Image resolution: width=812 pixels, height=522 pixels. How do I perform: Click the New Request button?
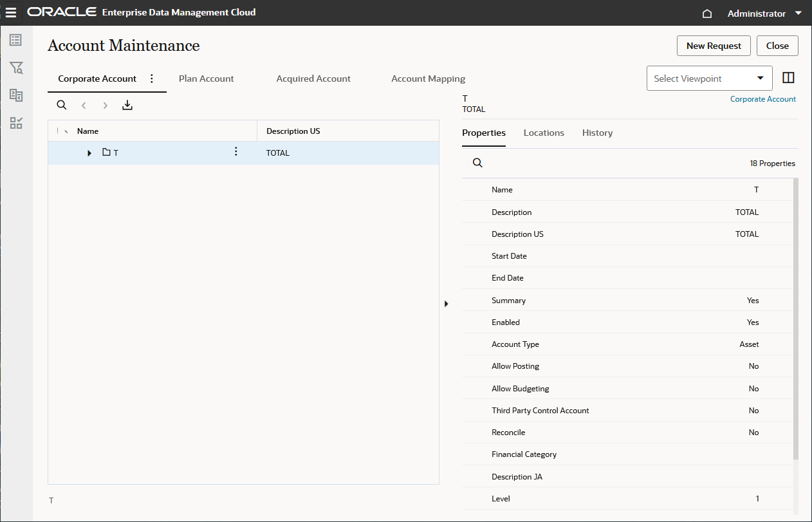click(714, 46)
